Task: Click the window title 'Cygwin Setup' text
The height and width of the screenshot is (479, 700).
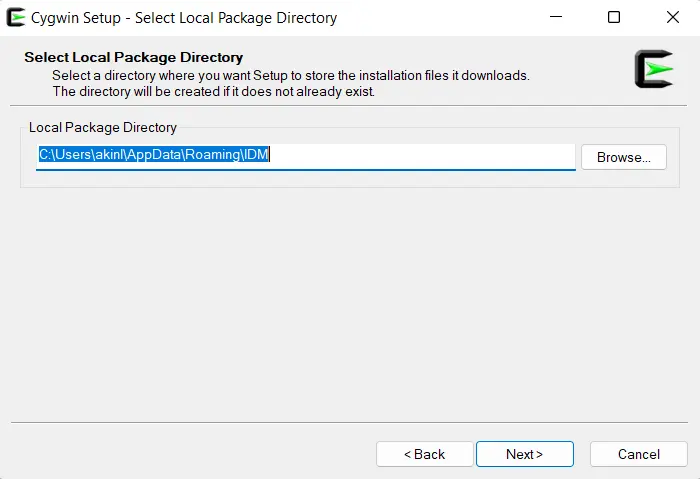Action: click(x=75, y=18)
